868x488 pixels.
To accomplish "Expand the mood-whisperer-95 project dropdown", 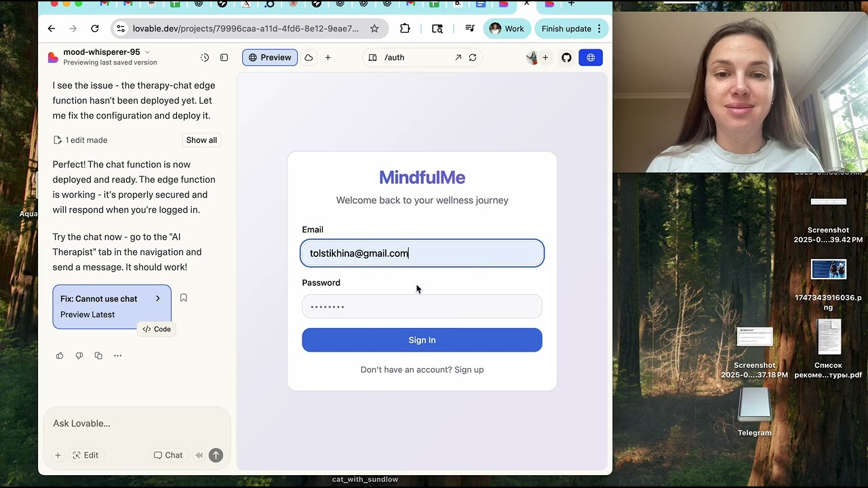I will (147, 52).
